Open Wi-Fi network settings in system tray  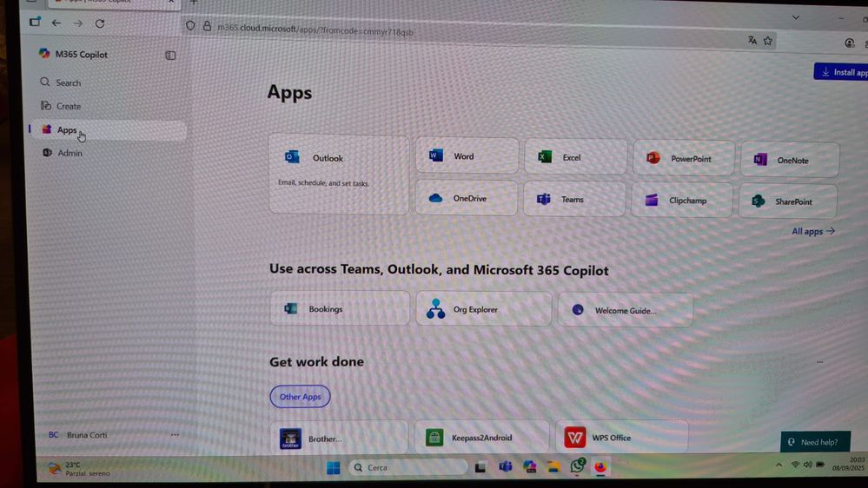pyautogui.click(x=796, y=465)
